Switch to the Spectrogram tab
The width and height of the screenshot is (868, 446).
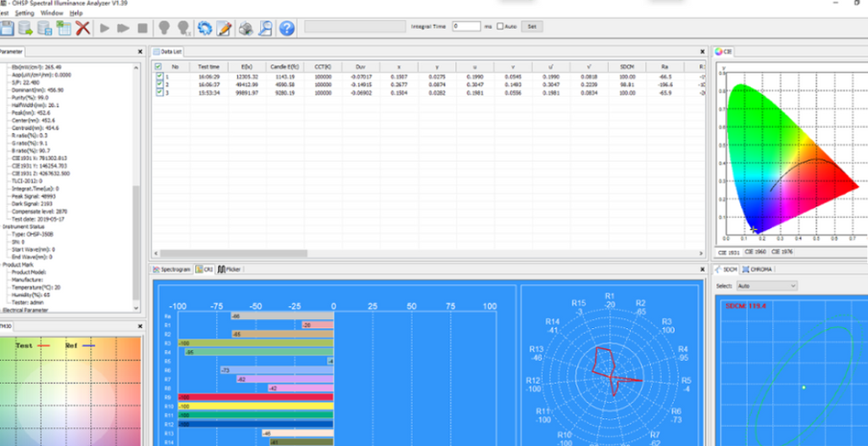(171, 270)
